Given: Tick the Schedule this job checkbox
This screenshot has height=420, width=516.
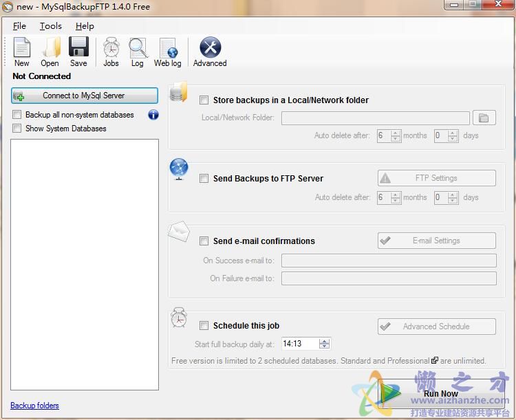Looking at the screenshot, I should [204, 326].
